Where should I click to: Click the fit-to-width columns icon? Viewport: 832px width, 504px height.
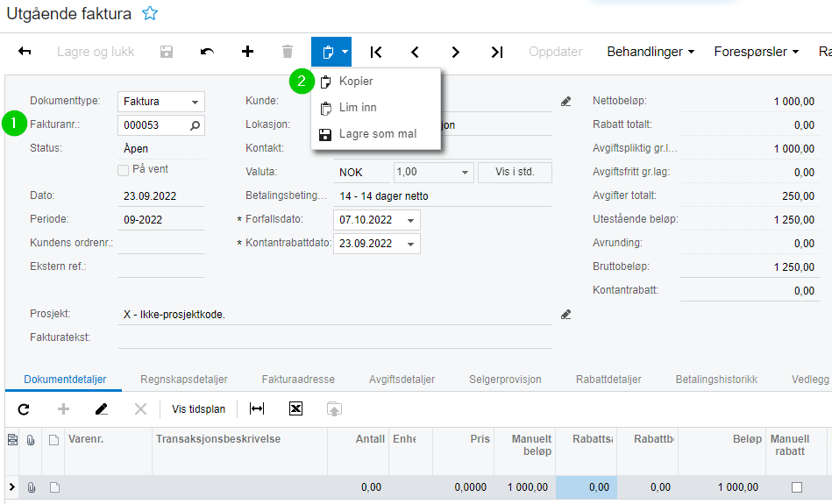click(257, 408)
